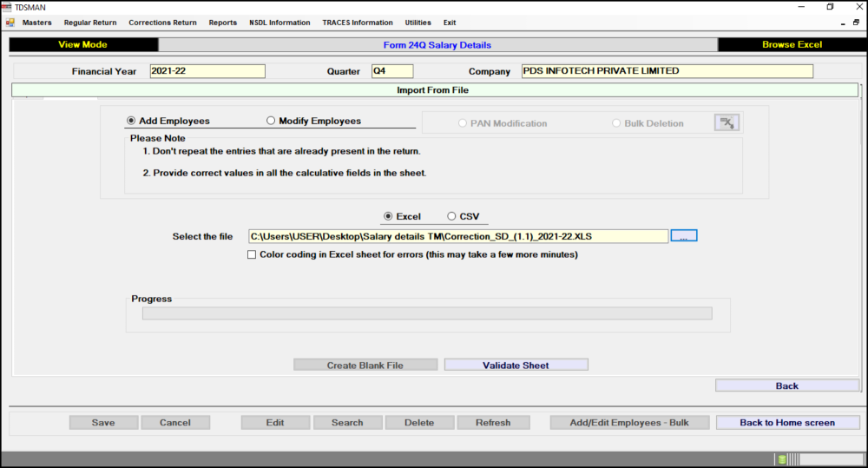Open the Reports menu
The height and width of the screenshot is (468, 868).
[x=222, y=23]
